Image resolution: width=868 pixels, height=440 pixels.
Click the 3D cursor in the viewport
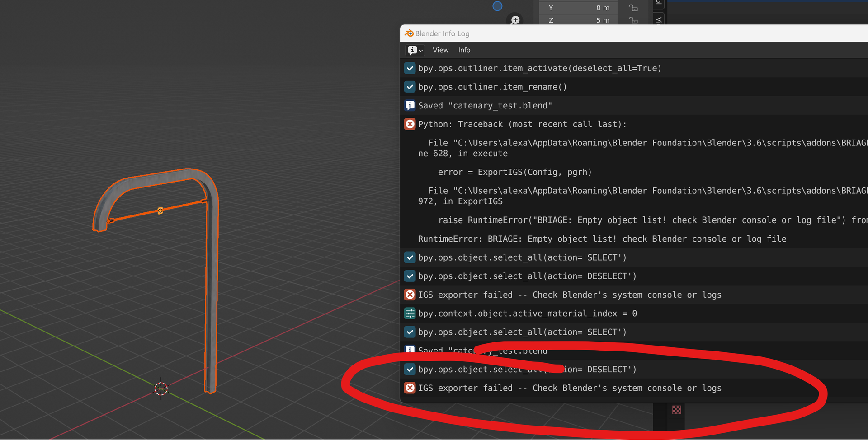(x=161, y=389)
